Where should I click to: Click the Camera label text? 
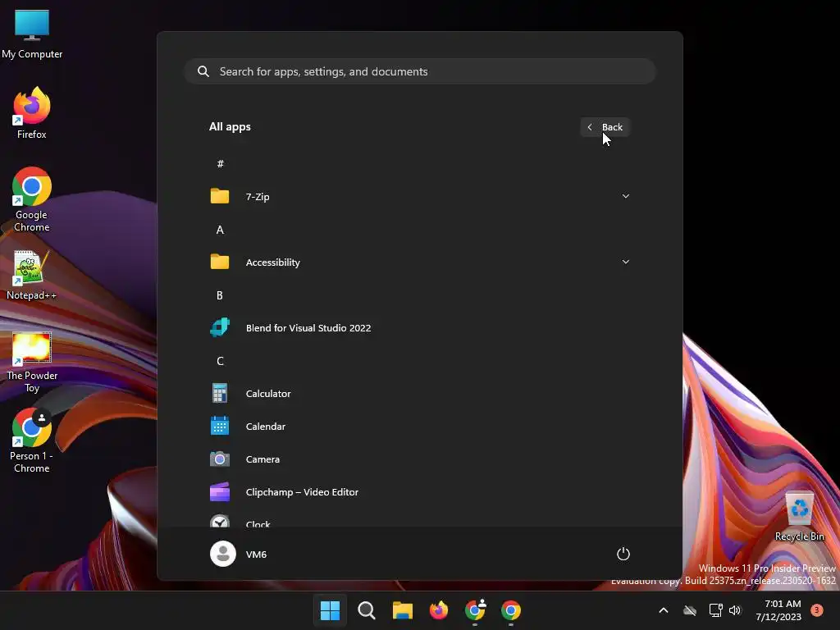pos(262,459)
